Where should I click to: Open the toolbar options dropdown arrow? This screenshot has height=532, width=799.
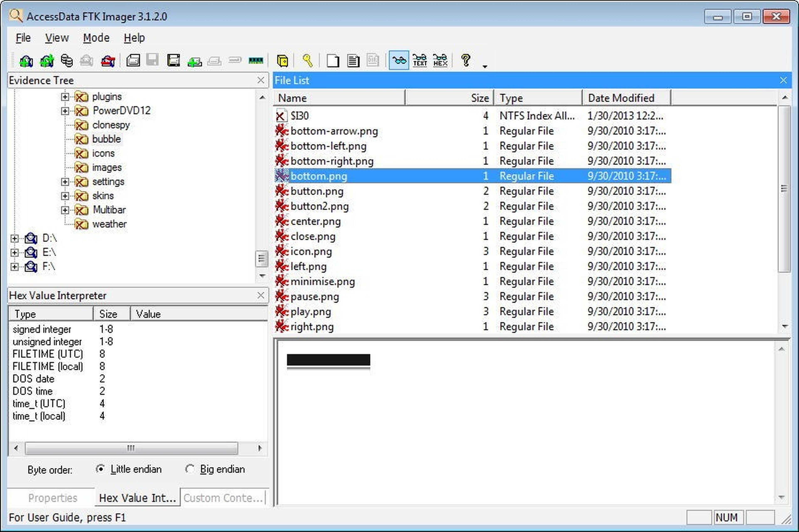coord(485,67)
